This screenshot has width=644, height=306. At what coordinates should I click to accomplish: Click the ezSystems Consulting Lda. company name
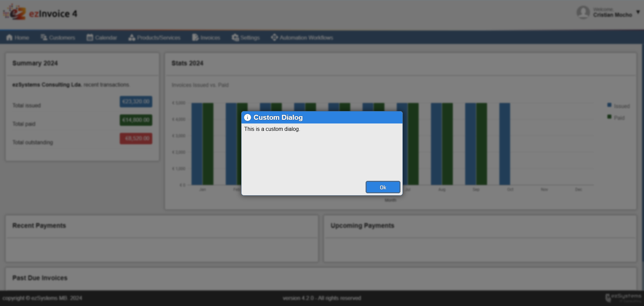(47, 85)
